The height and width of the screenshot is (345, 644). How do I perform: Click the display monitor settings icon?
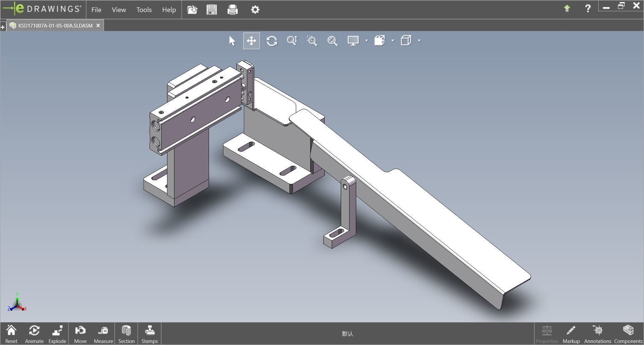[353, 41]
